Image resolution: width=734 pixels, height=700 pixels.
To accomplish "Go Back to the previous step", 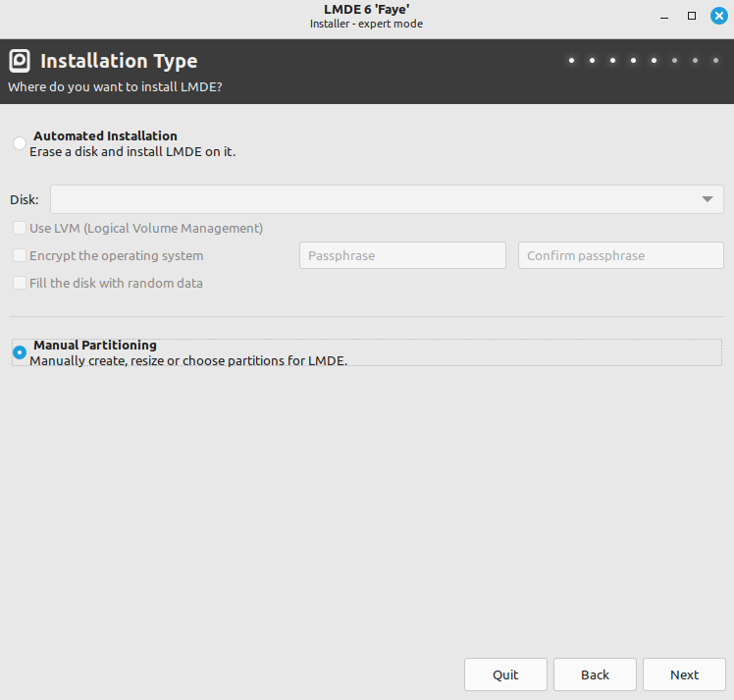I will point(595,674).
